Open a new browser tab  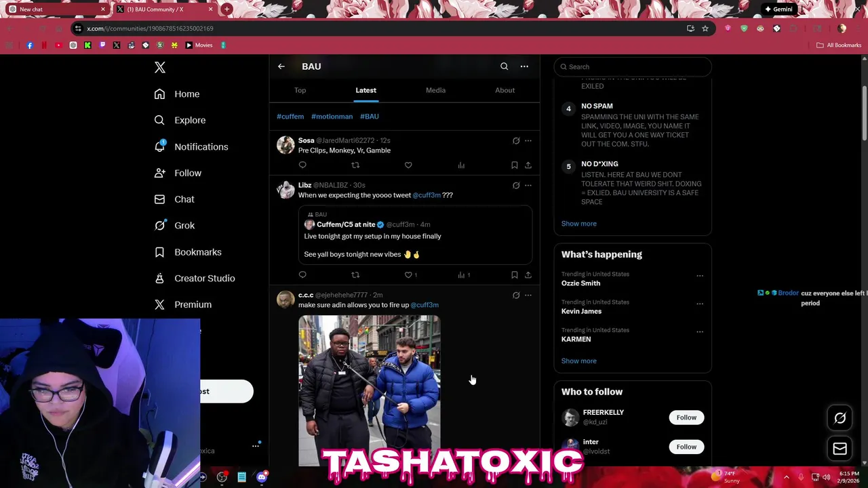point(226,9)
